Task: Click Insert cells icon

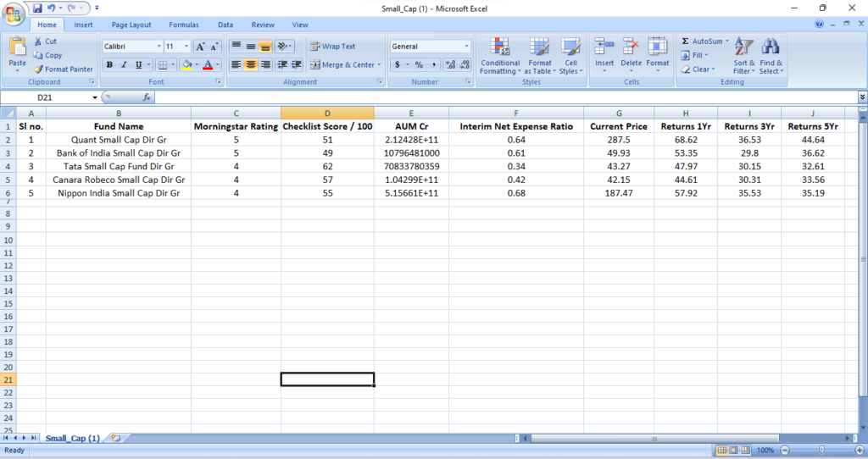Action: pos(604,47)
